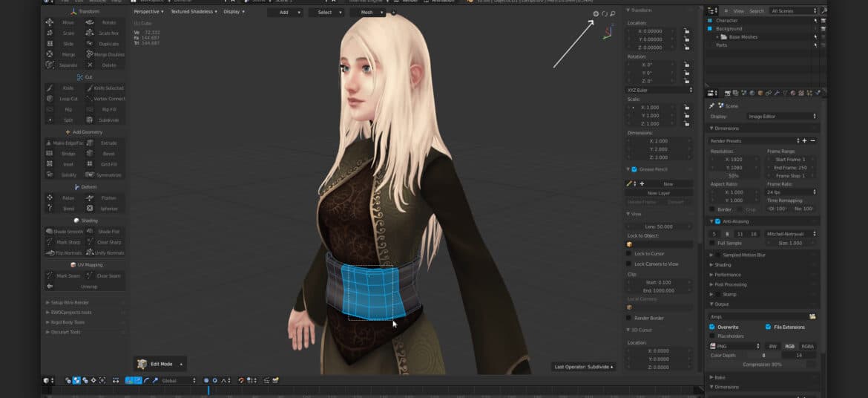This screenshot has height=398, width=868.
Task: Click the Grid Fill tool icon
Action: coord(90,163)
